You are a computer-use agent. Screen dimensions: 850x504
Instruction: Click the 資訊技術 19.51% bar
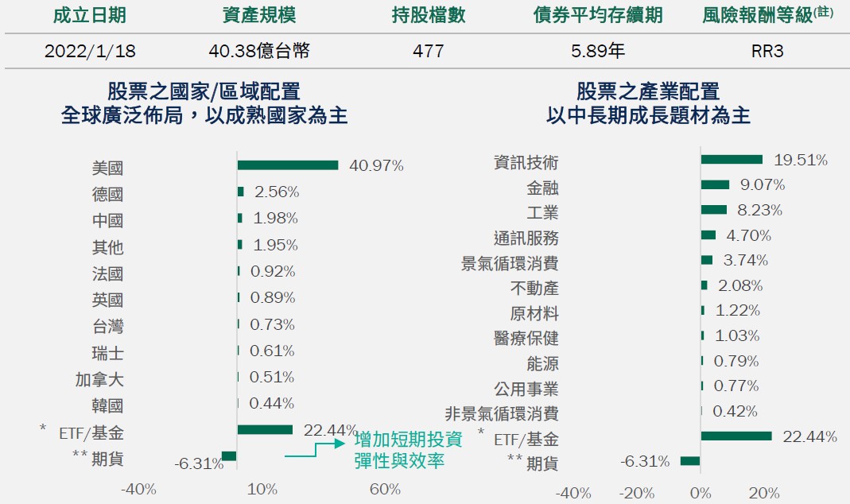(732, 160)
